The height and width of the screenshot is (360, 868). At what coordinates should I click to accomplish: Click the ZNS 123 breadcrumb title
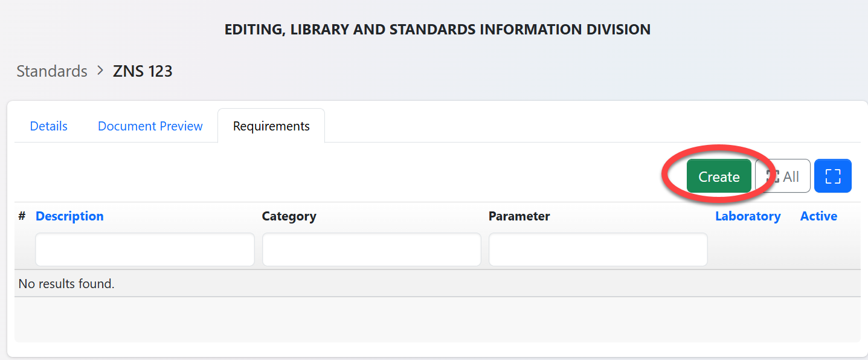click(143, 71)
